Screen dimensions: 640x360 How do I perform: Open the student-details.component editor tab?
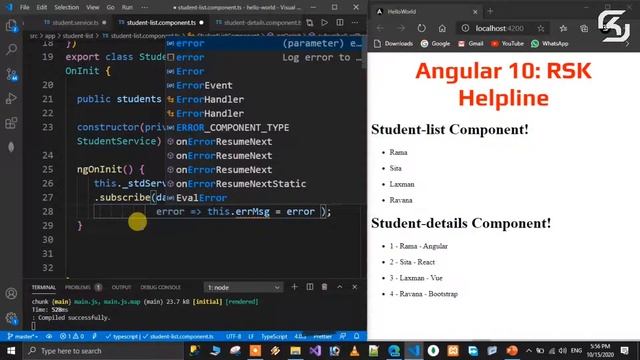[258, 22]
